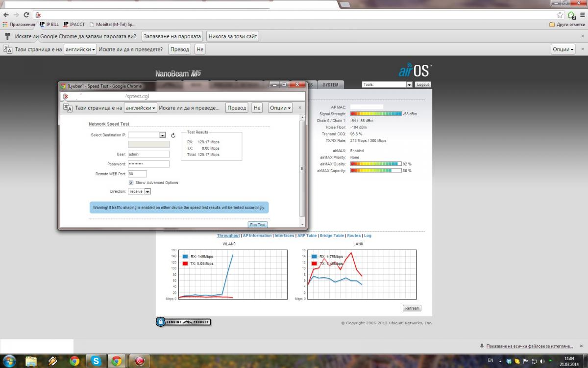588x368 pixels.
Task: Open the Chrome hamburger menu
Action: pos(581,15)
